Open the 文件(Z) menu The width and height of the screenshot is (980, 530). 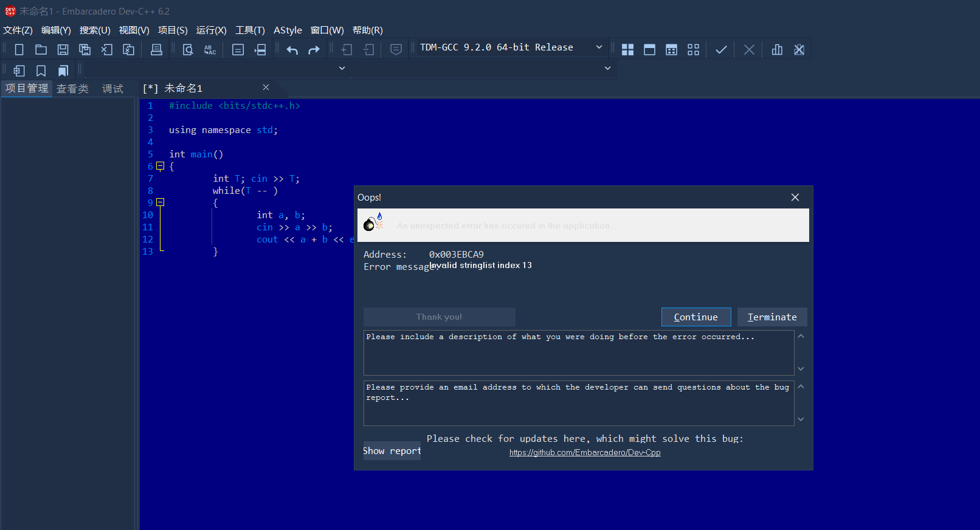click(x=18, y=30)
